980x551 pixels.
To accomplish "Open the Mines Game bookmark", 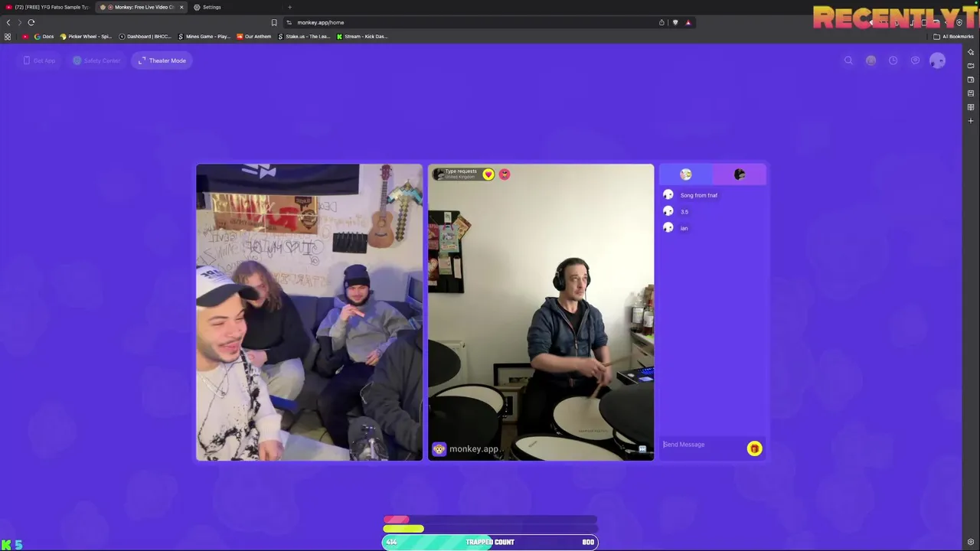I will pos(204,37).
